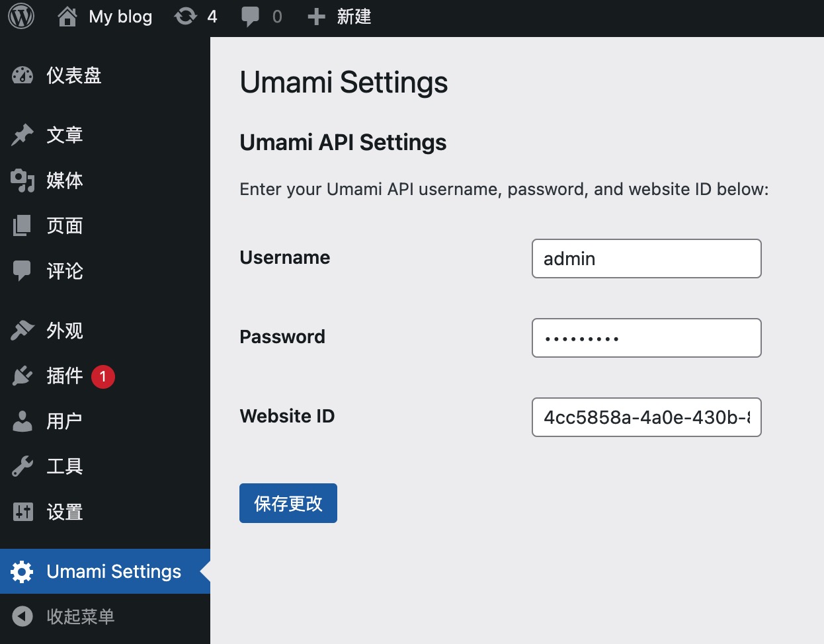This screenshot has height=644, width=824.
Task: Click the 保存更改 button
Action: tap(288, 503)
